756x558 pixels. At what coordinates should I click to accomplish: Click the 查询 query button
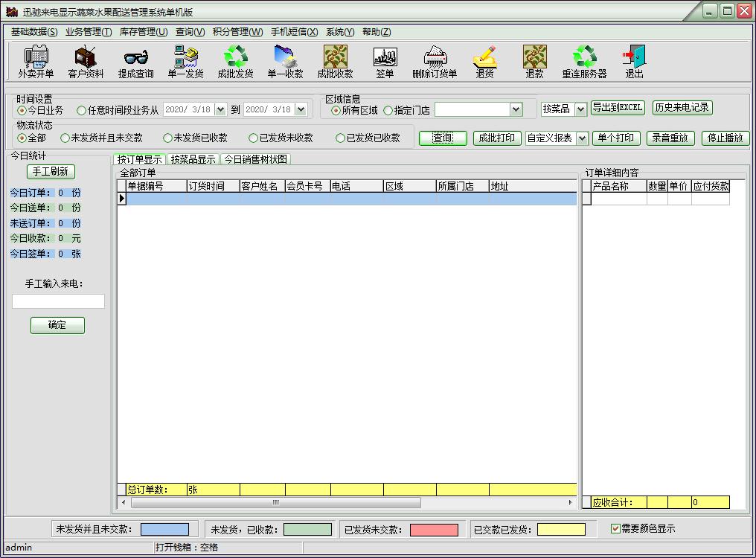tap(443, 138)
